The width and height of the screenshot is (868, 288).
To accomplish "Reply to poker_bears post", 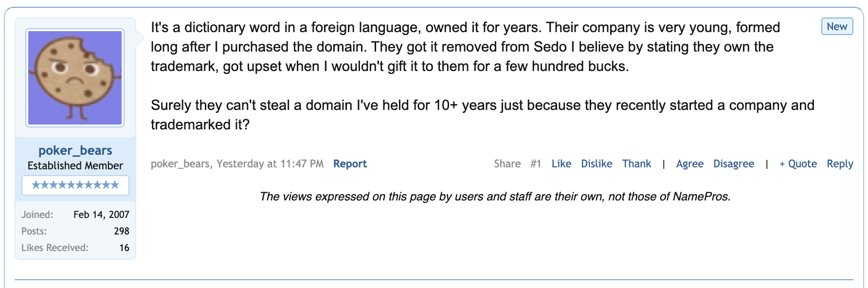I will (840, 164).
